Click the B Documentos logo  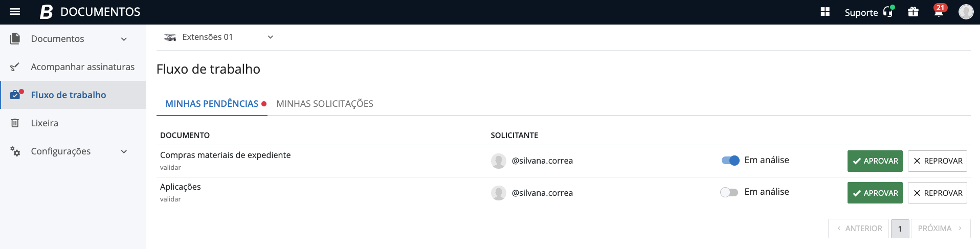[x=90, y=12]
